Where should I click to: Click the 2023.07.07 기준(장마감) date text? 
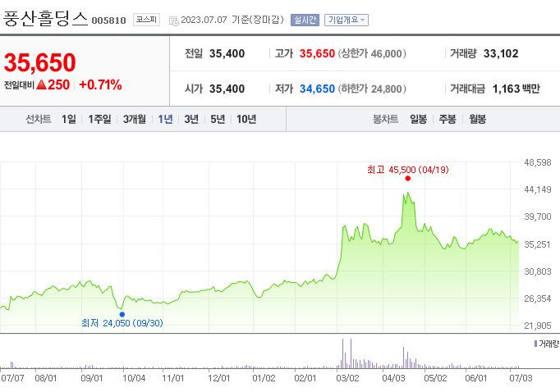pos(232,20)
